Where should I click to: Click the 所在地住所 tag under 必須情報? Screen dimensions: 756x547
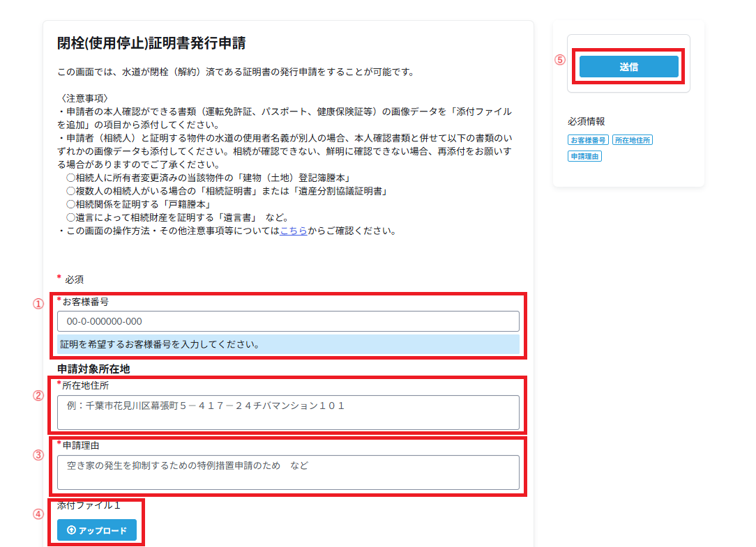click(633, 140)
